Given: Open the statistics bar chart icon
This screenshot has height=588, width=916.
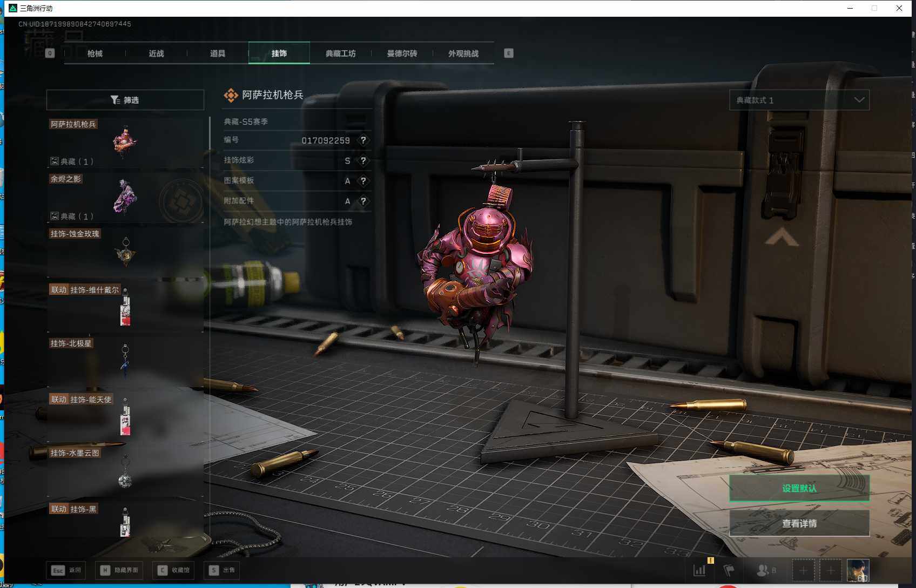Looking at the screenshot, I should point(699,570).
